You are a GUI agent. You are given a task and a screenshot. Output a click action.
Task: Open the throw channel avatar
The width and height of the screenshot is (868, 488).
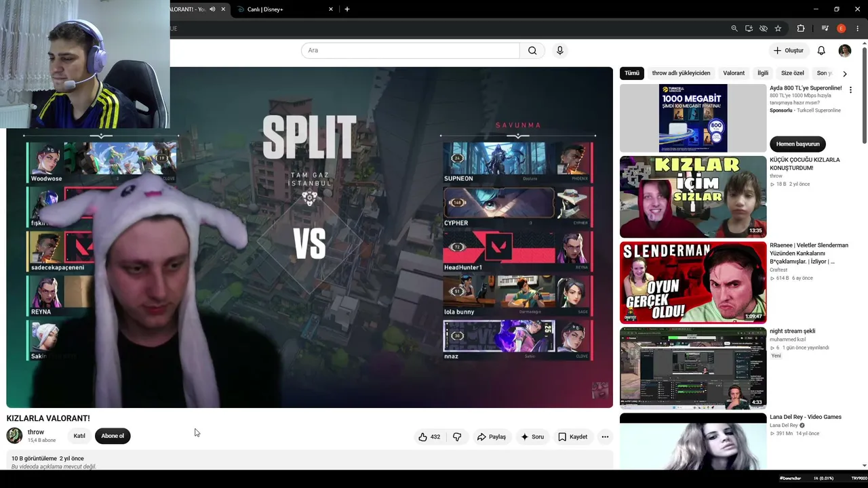click(14, 436)
